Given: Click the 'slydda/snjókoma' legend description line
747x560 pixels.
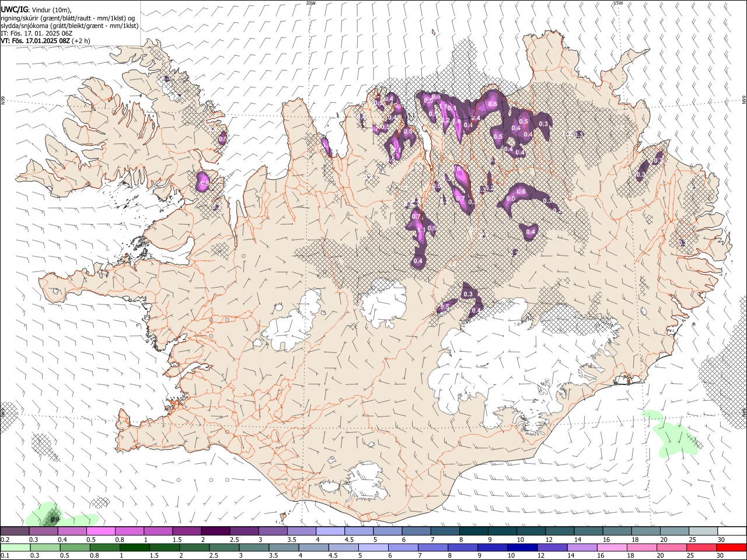Looking at the screenshot, I should click(70, 26).
